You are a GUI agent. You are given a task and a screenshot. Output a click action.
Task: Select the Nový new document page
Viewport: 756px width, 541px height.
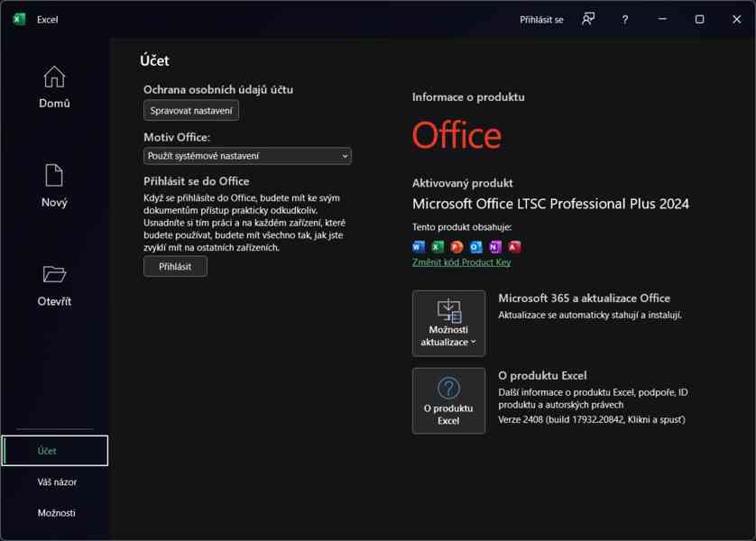click(x=54, y=186)
